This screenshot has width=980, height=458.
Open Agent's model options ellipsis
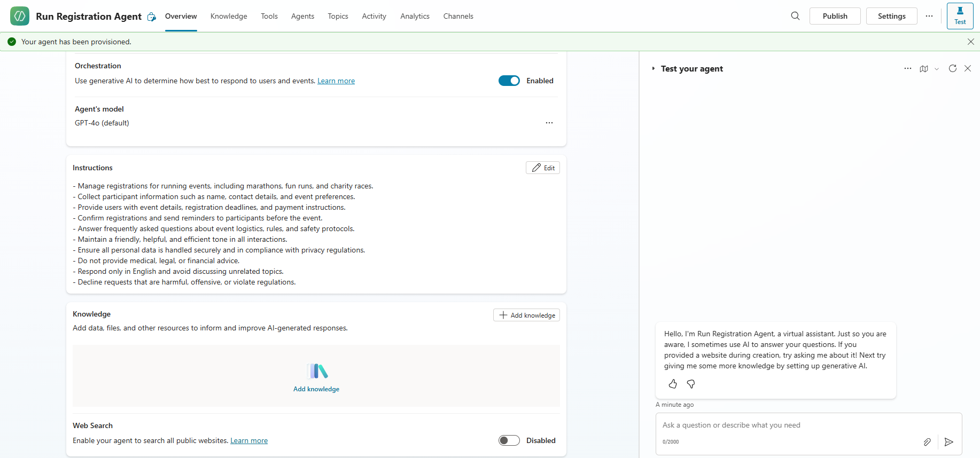pos(549,123)
